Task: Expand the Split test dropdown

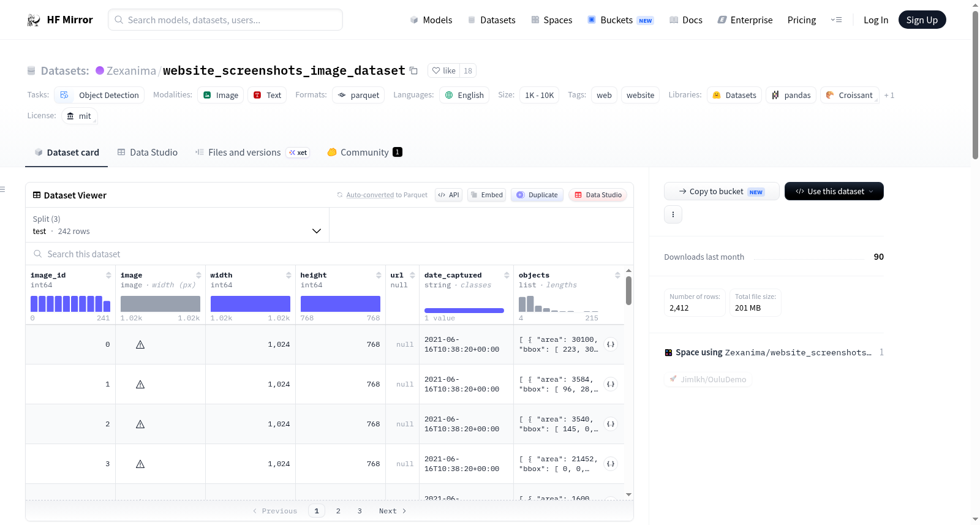Action: [177, 225]
